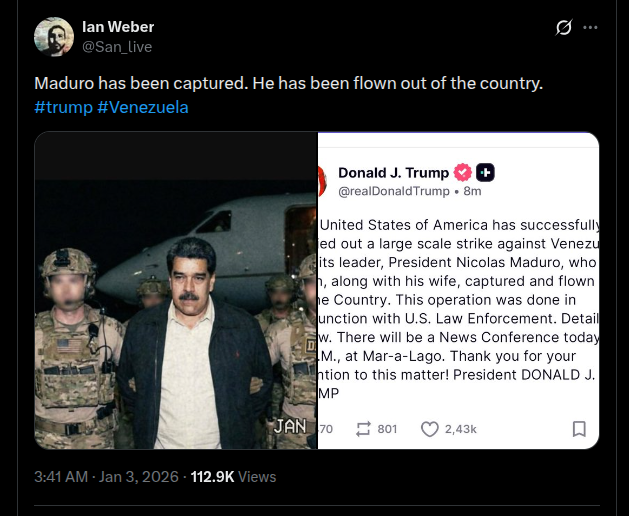Click the heart like icon beside 2,43k
The width and height of the screenshot is (629, 516).
pyautogui.click(x=430, y=429)
